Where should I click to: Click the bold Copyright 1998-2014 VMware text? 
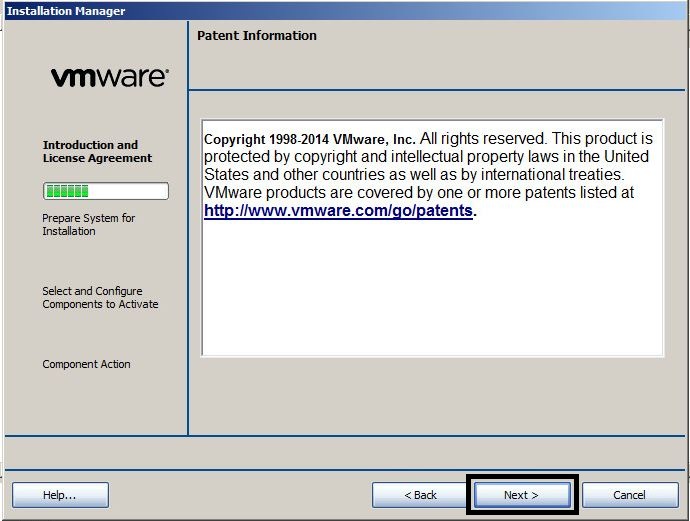309,139
